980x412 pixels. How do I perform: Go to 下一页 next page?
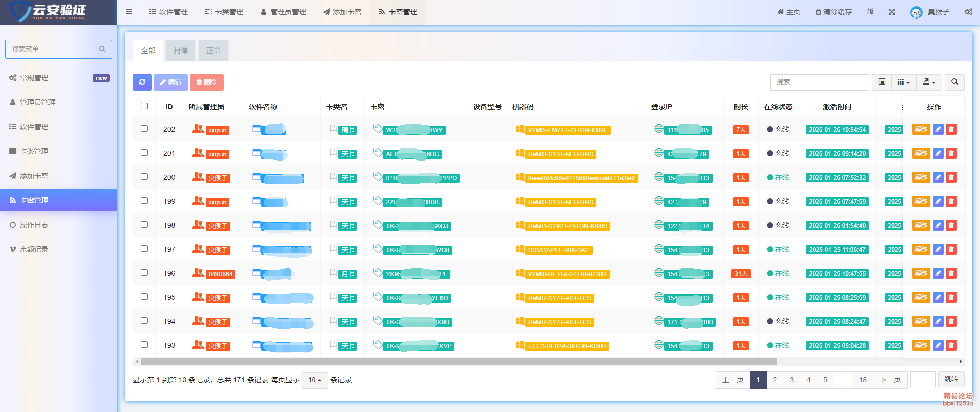click(x=890, y=380)
